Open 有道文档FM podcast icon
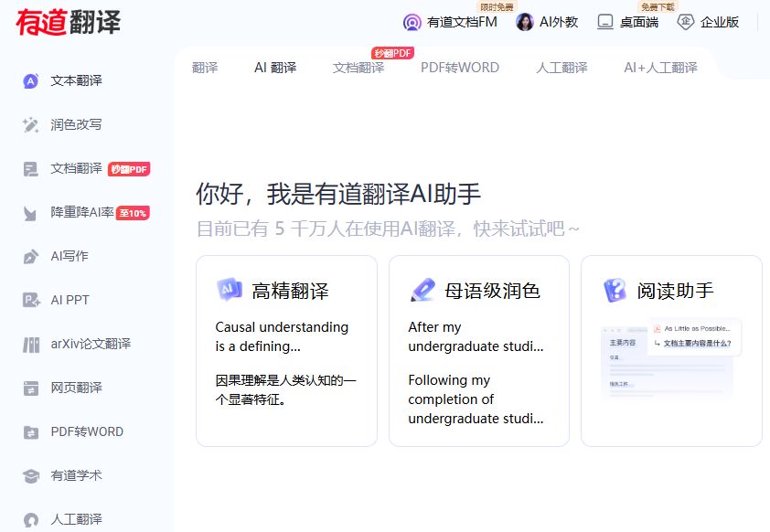Image resolution: width=770 pixels, height=532 pixels. [x=412, y=22]
